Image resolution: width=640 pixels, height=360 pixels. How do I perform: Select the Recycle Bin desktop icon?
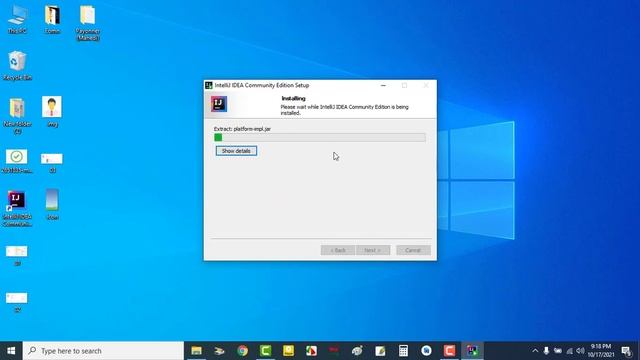click(x=17, y=66)
